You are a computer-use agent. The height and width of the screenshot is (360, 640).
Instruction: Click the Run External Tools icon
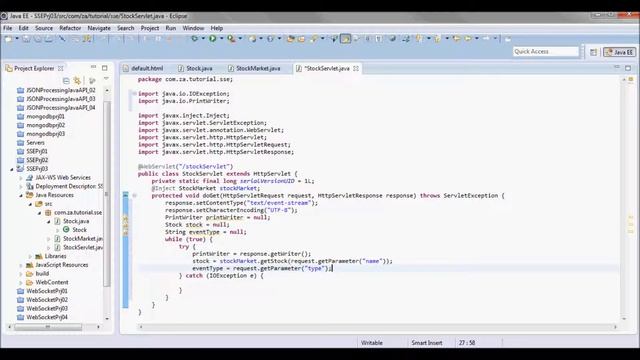231,39
